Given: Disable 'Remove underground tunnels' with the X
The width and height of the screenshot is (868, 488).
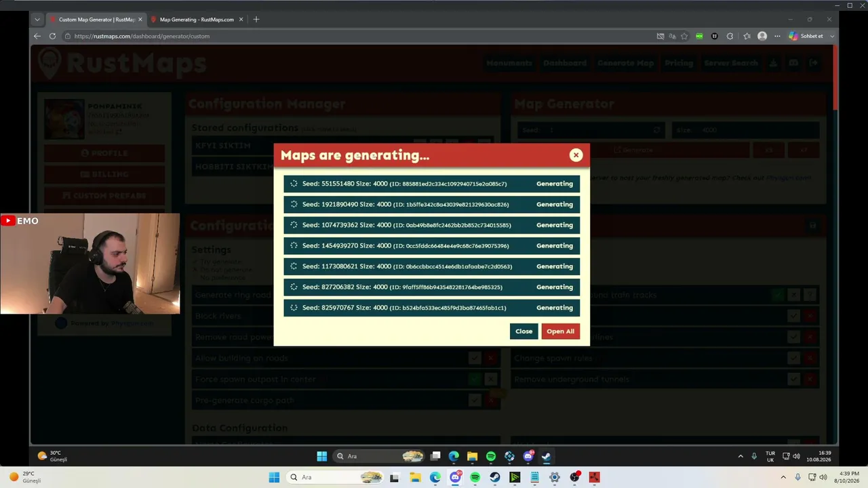Looking at the screenshot, I should coord(810,379).
